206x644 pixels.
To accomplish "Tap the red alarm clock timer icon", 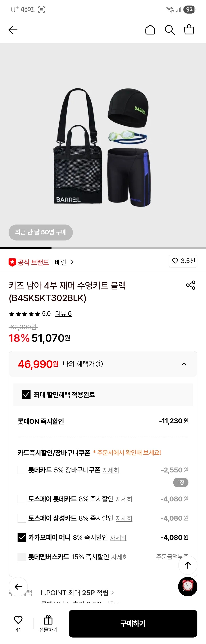I will tap(187, 587).
